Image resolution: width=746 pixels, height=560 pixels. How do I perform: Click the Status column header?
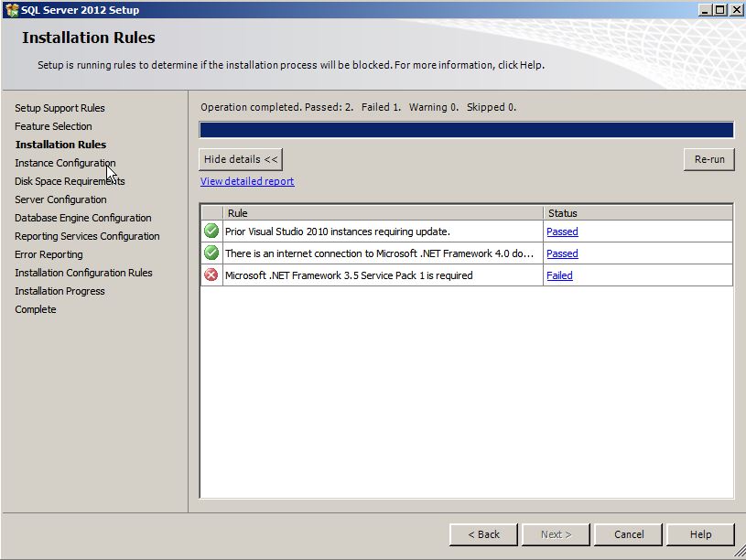coord(637,213)
